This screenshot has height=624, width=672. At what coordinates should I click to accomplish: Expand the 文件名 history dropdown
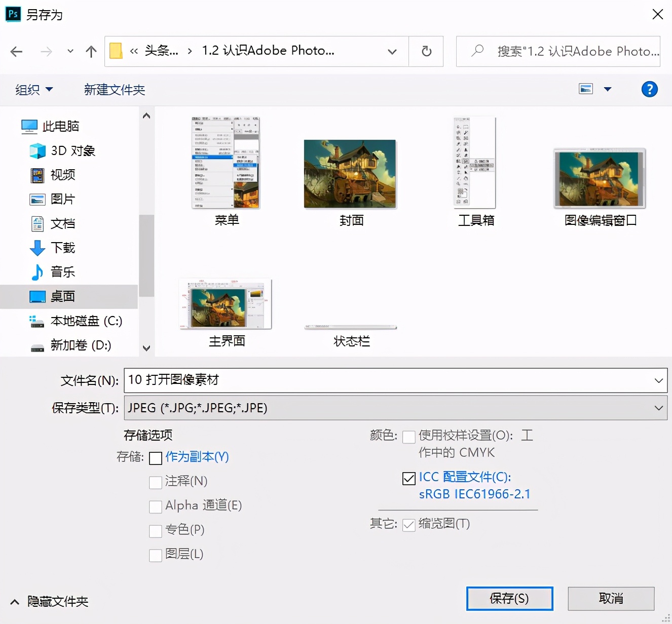click(658, 380)
